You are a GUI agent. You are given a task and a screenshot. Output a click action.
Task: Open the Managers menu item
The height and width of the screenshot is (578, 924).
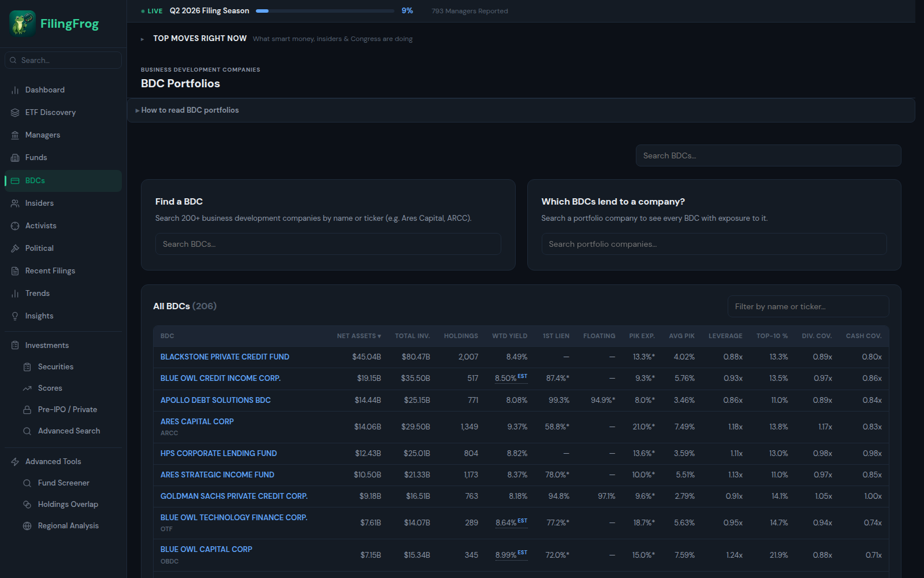pos(64,135)
